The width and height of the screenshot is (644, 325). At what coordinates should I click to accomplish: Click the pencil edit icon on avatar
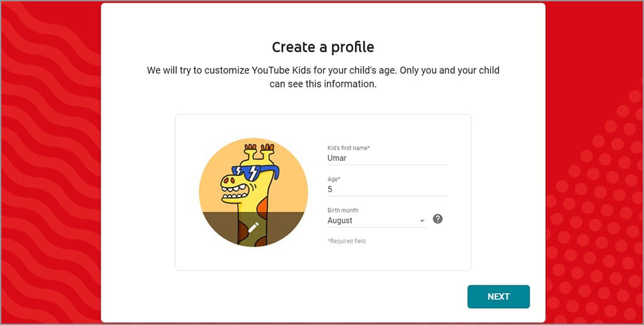[x=253, y=228]
